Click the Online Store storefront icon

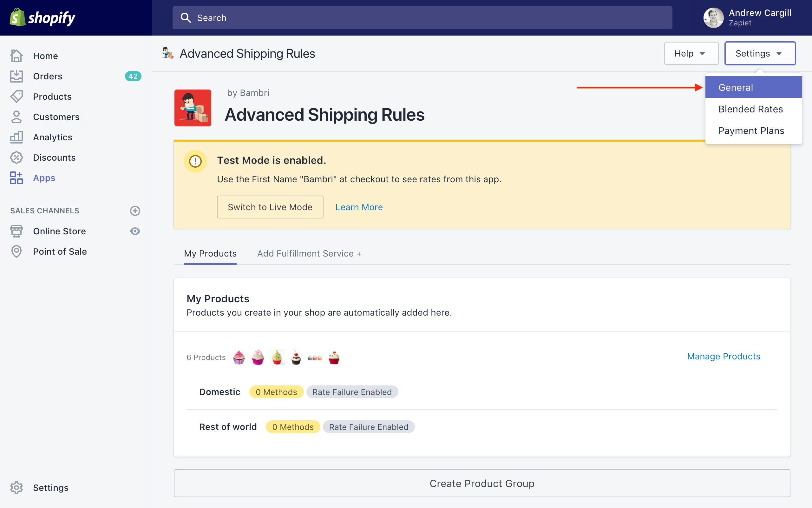tap(16, 231)
